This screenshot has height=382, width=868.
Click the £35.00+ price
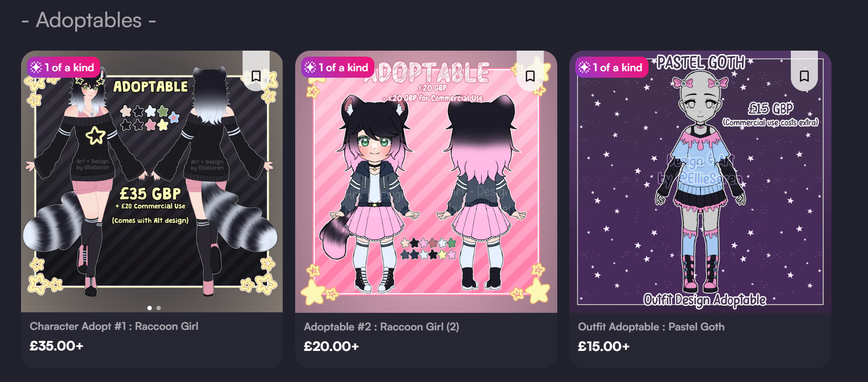point(57,346)
